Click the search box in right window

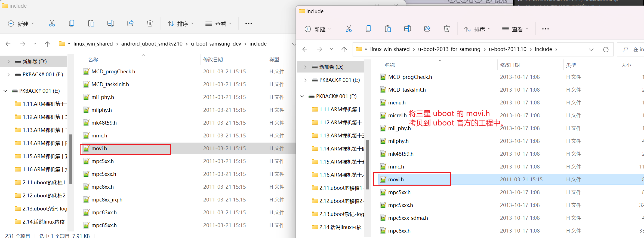[x=630, y=49]
